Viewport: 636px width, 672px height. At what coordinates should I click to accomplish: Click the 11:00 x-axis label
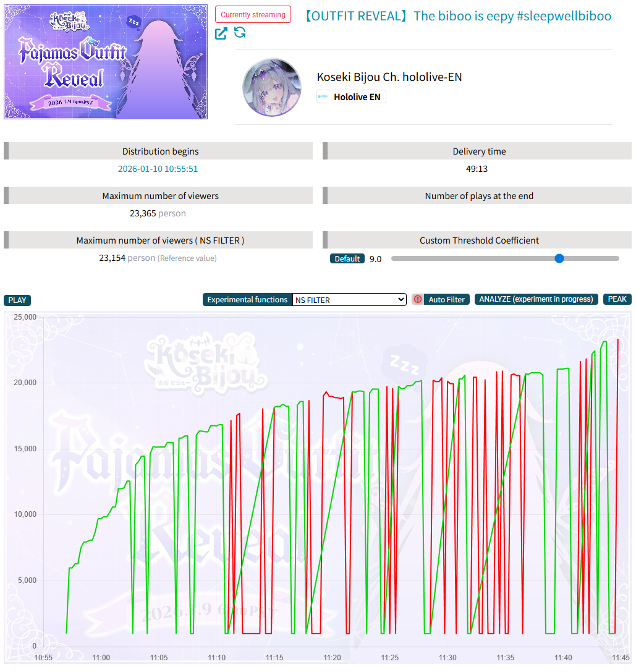coord(101,657)
